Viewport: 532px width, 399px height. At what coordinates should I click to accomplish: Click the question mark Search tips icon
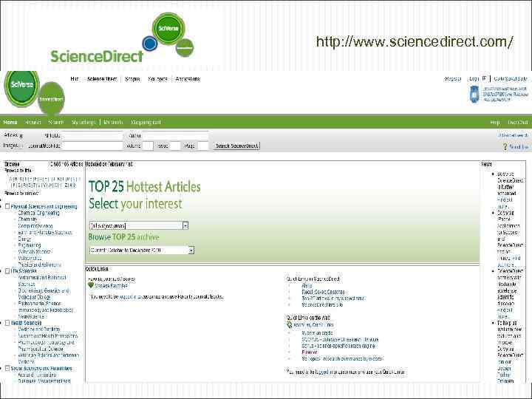pos(505,146)
